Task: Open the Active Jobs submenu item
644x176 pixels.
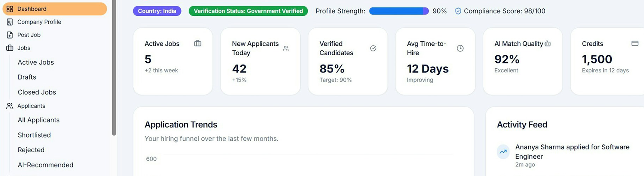Action: (x=36, y=62)
